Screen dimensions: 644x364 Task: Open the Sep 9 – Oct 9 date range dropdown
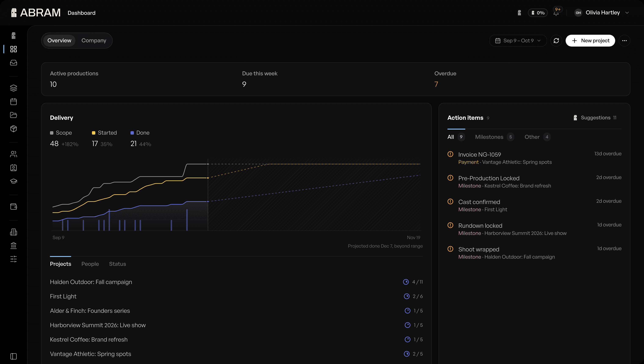518,40
